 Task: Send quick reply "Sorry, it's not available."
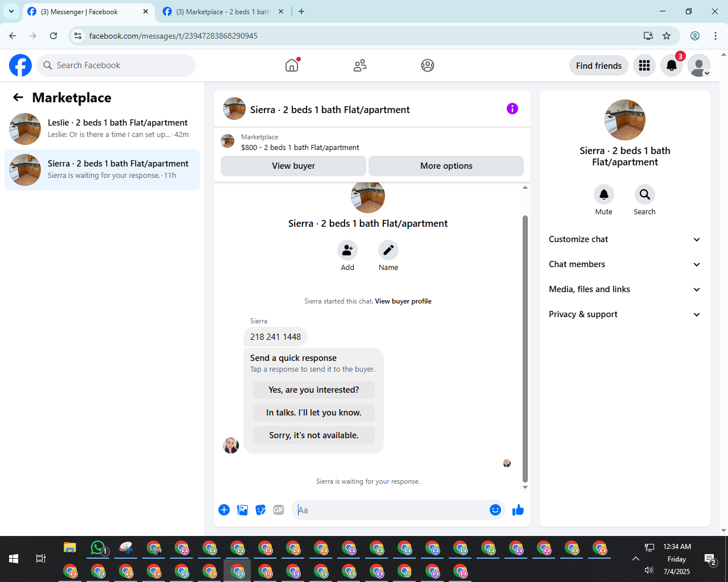[314, 435]
